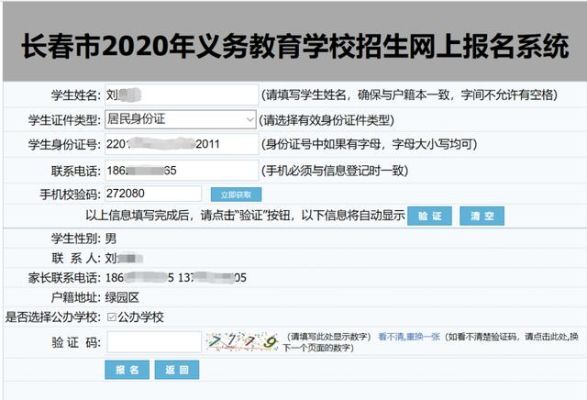
Task: Open the 学生证件类型 dropdown
Action: click(180, 119)
